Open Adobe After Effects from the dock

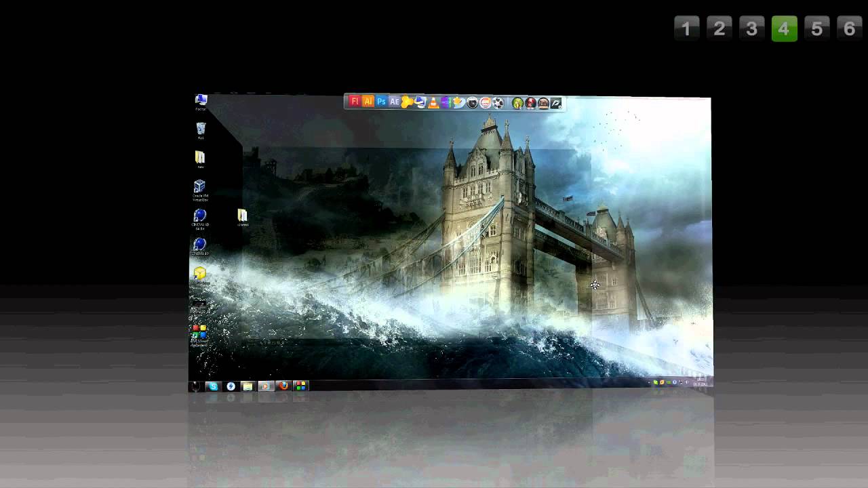pyautogui.click(x=395, y=102)
